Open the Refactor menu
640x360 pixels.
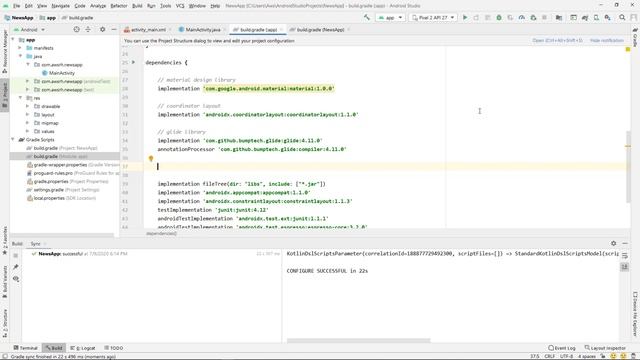coord(119,6)
